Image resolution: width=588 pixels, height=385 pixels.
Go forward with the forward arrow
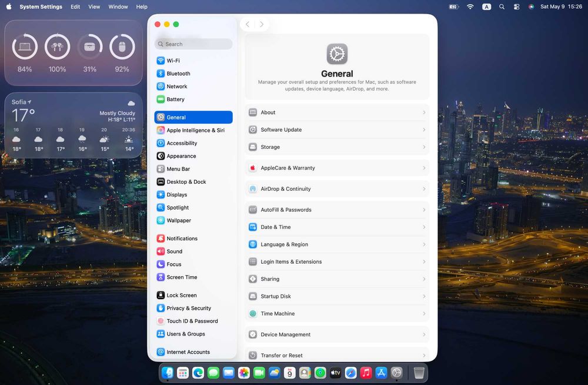(x=262, y=24)
